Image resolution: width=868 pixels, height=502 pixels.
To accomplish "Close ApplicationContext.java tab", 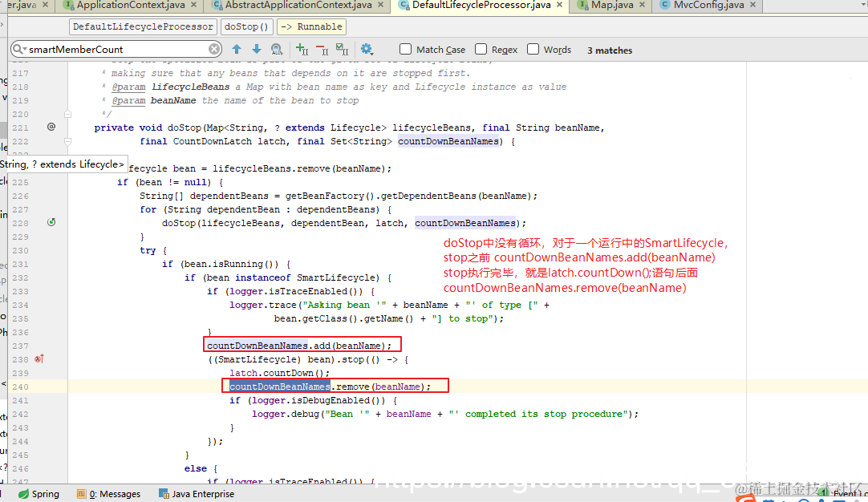I will (194, 5).
